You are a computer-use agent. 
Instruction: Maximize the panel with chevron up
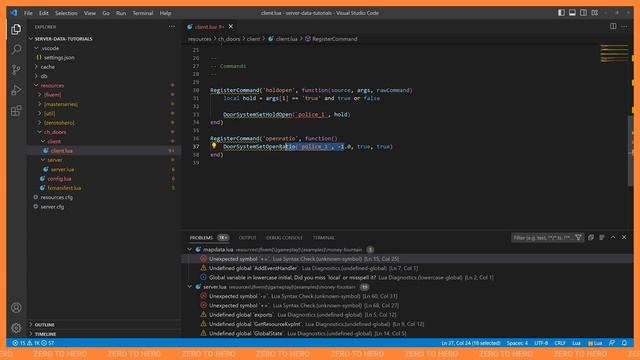pyautogui.click(x=613, y=238)
